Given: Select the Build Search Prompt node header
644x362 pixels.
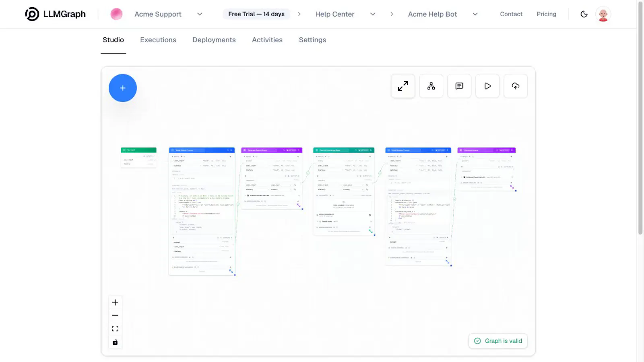Looking at the screenshot, I should point(202,150).
